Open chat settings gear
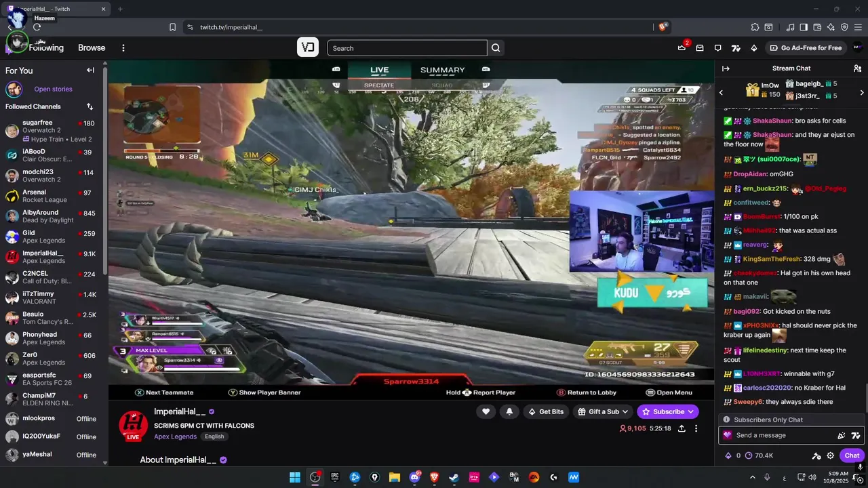This screenshot has height=488, width=868. click(x=830, y=455)
